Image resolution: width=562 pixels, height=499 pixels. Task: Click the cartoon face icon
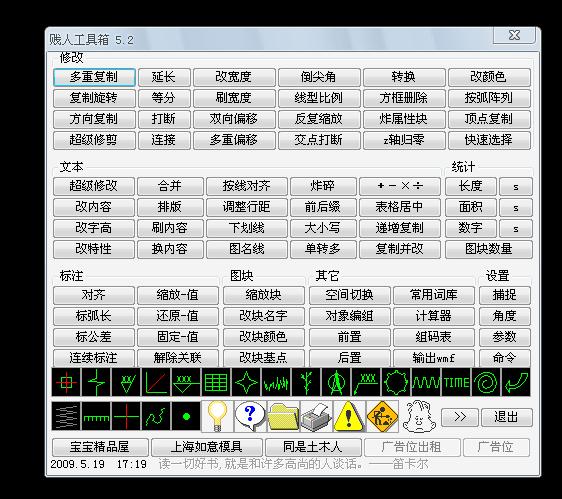coord(419,416)
